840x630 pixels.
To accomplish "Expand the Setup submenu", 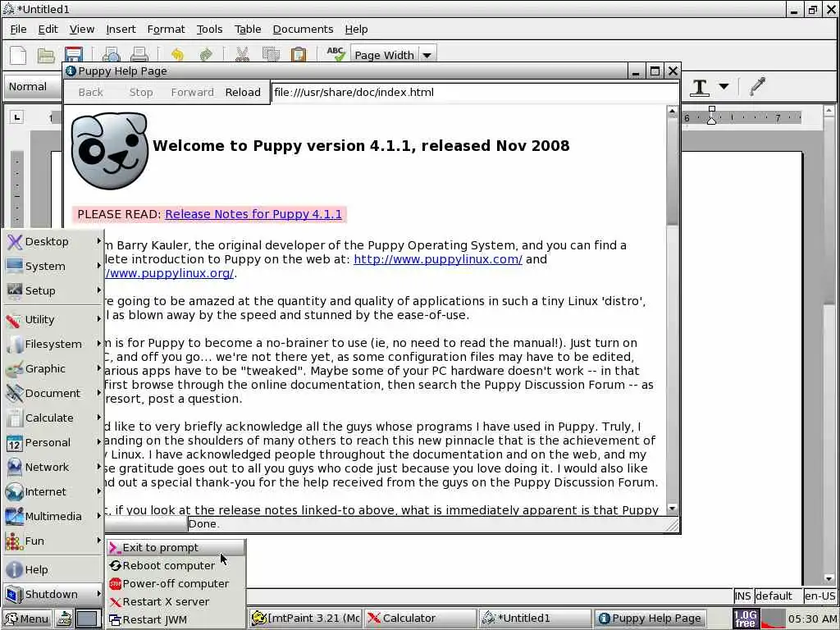I will tap(53, 291).
